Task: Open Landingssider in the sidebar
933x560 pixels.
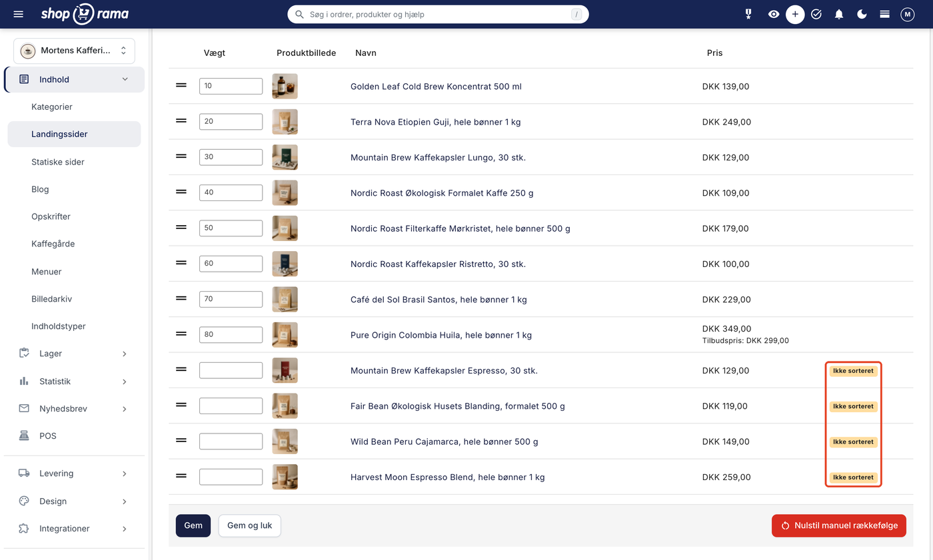Action: point(74,134)
